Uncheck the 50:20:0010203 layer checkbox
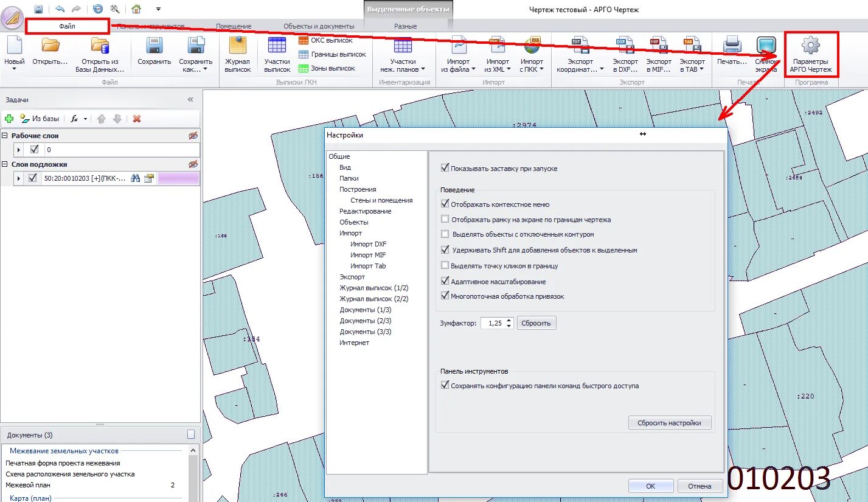868x502 pixels. [33, 178]
